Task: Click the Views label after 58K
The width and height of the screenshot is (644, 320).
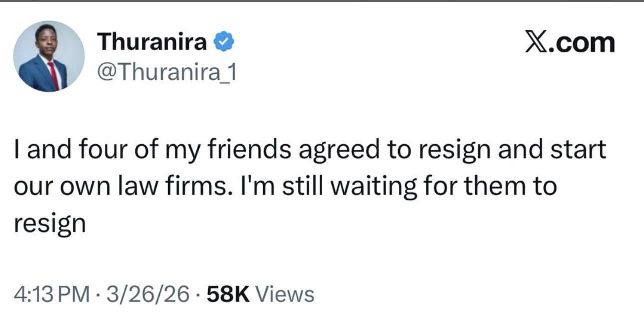Action: [x=284, y=294]
